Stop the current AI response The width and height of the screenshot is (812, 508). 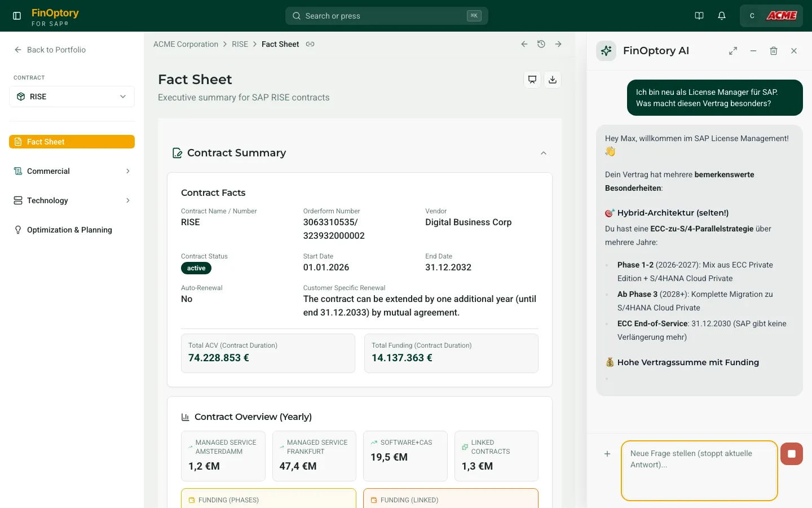[x=792, y=454]
